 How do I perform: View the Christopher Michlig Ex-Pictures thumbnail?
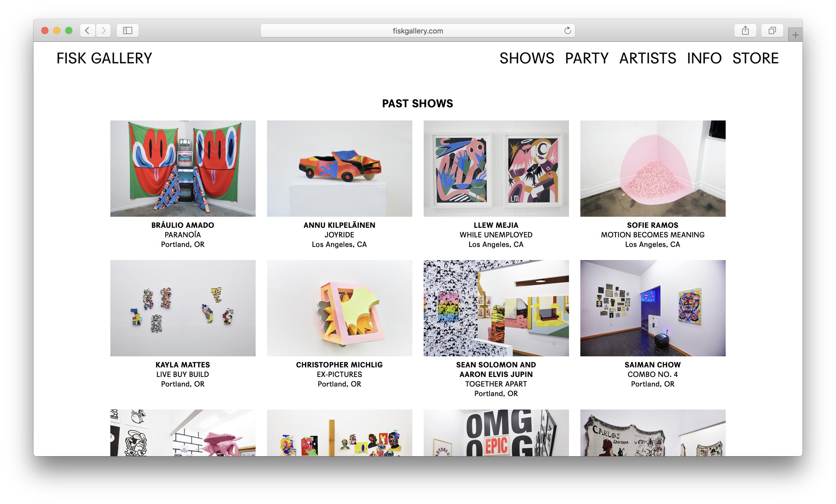340,308
